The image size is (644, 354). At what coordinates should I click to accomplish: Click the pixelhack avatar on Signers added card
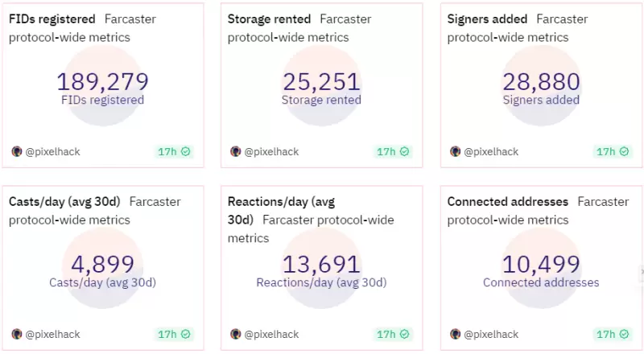(456, 151)
